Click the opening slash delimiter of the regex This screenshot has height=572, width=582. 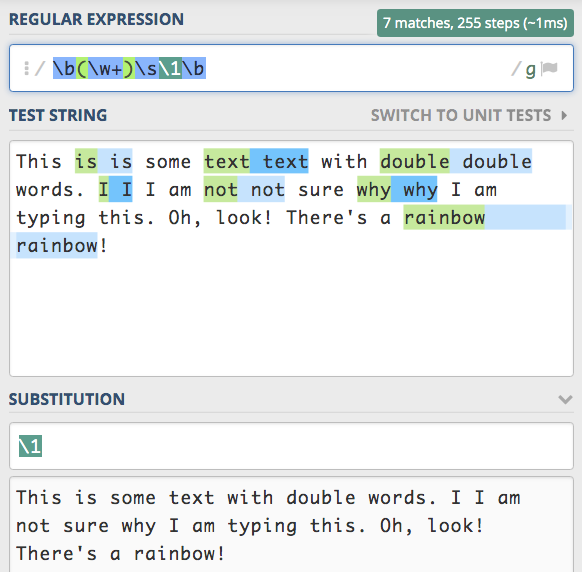(x=40, y=69)
